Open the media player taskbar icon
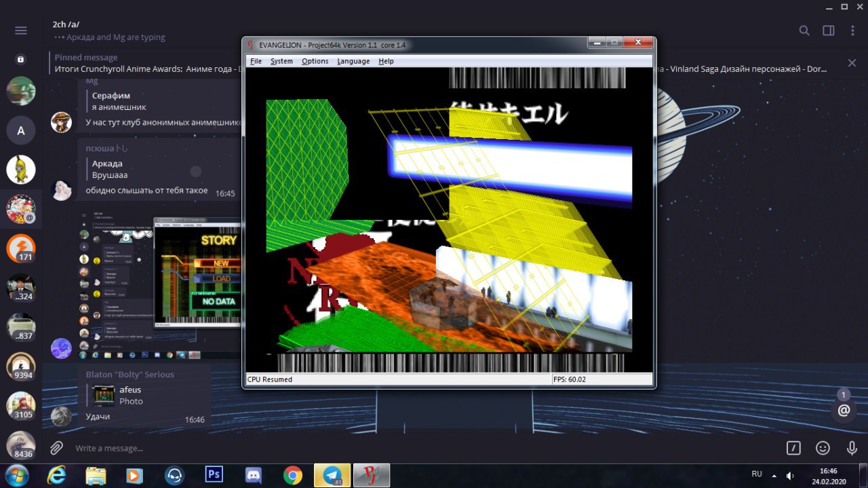The image size is (868, 488). (x=134, y=475)
